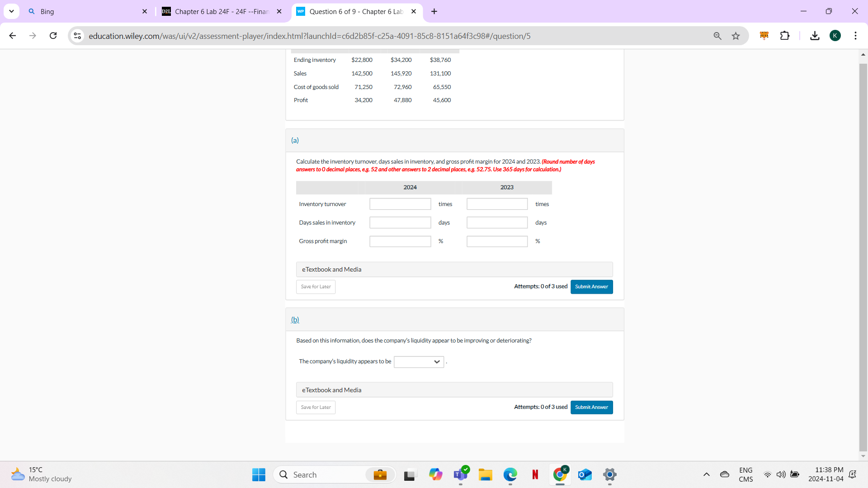868x488 pixels.
Task: Expand hidden icons in the system tray
Action: [x=707, y=474]
